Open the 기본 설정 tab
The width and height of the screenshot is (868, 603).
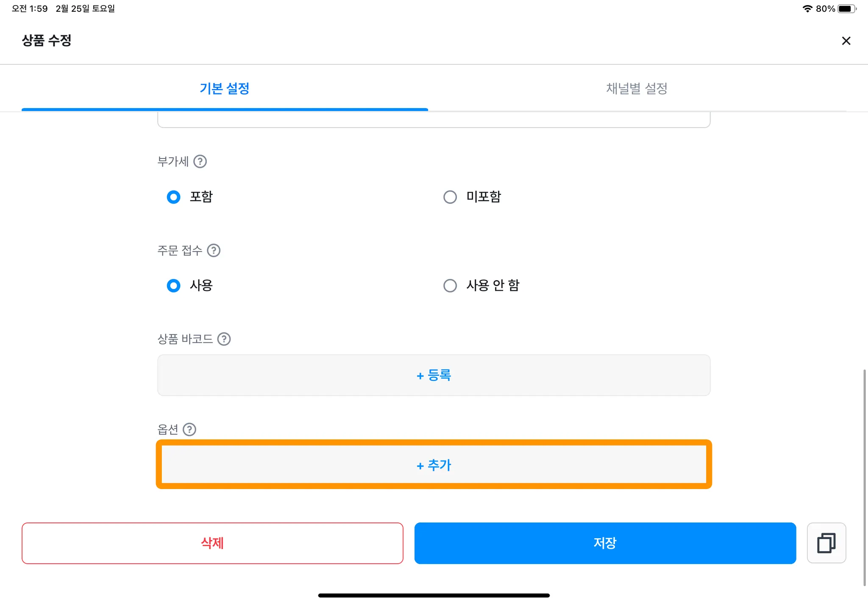[x=225, y=89]
